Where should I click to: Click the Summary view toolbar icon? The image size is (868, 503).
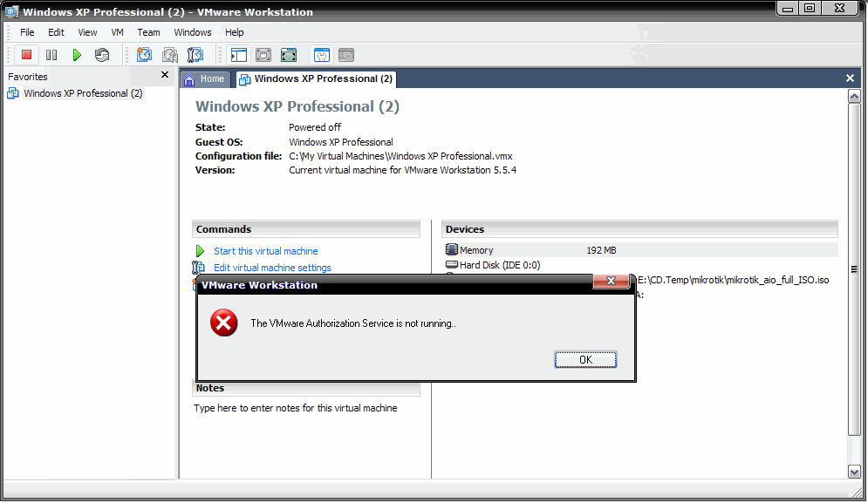(x=322, y=55)
